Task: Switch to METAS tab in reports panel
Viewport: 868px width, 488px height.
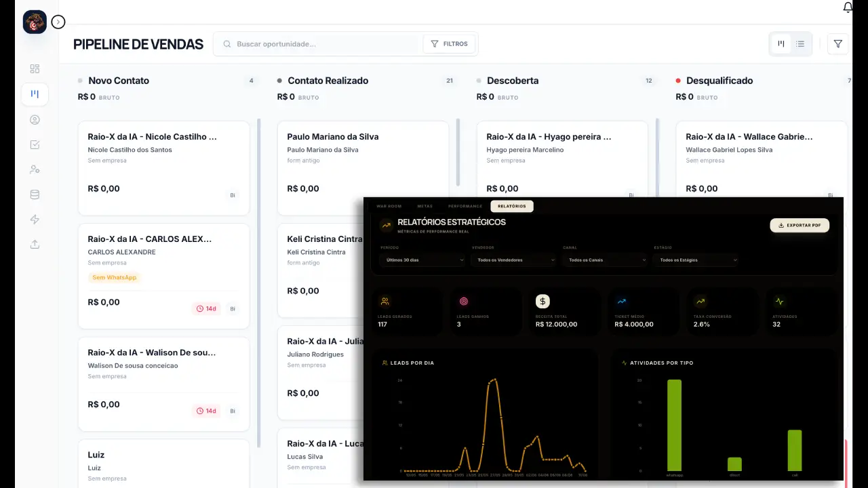Action: (425, 206)
